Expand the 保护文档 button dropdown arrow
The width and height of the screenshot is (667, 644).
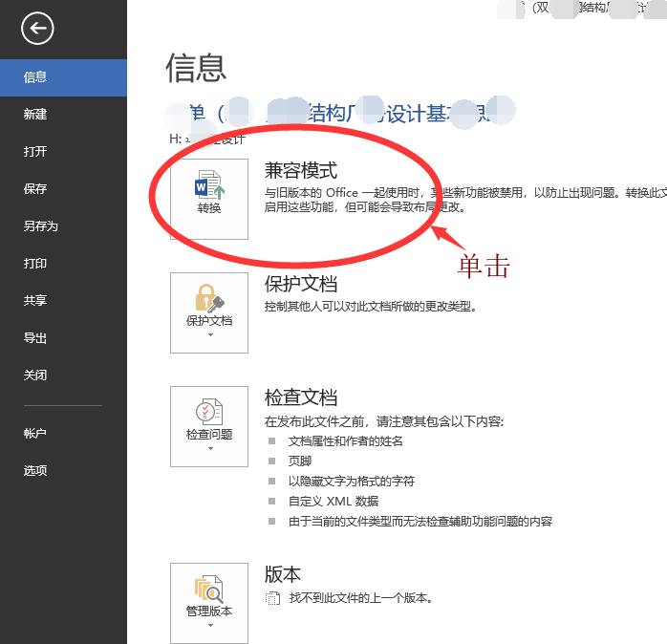[210, 334]
